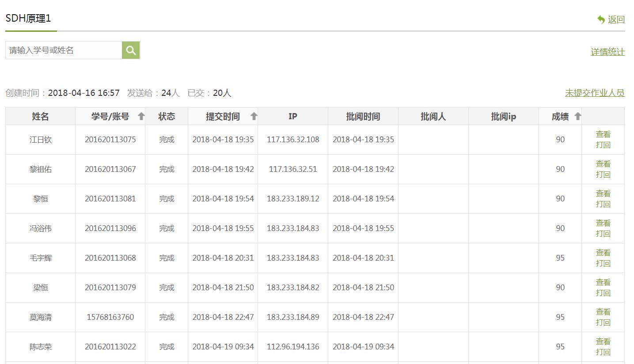Click 打回 for 毛宇辉

click(x=603, y=263)
